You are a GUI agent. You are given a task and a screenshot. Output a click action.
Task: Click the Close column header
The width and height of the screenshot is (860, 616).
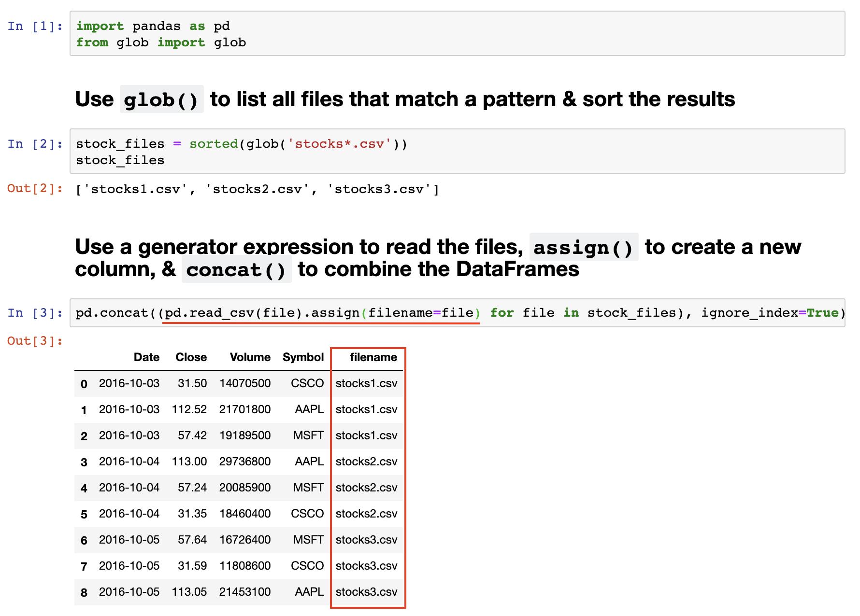pos(191,357)
